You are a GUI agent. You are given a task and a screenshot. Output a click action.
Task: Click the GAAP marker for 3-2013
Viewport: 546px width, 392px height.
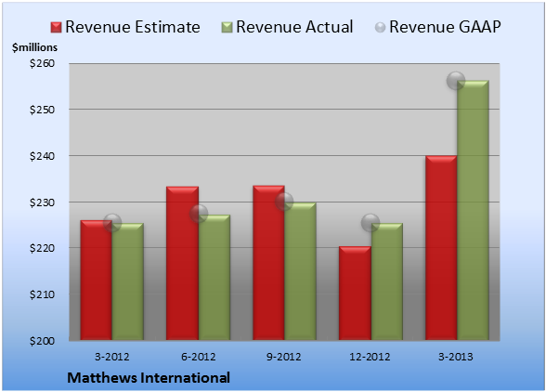456,81
